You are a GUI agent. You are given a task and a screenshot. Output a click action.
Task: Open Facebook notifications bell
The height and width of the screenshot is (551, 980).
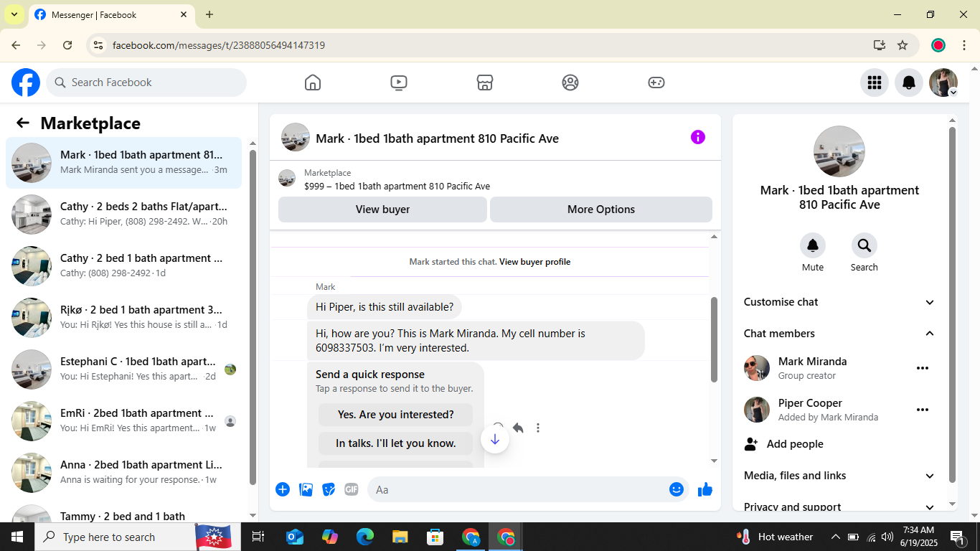click(909, 83)
